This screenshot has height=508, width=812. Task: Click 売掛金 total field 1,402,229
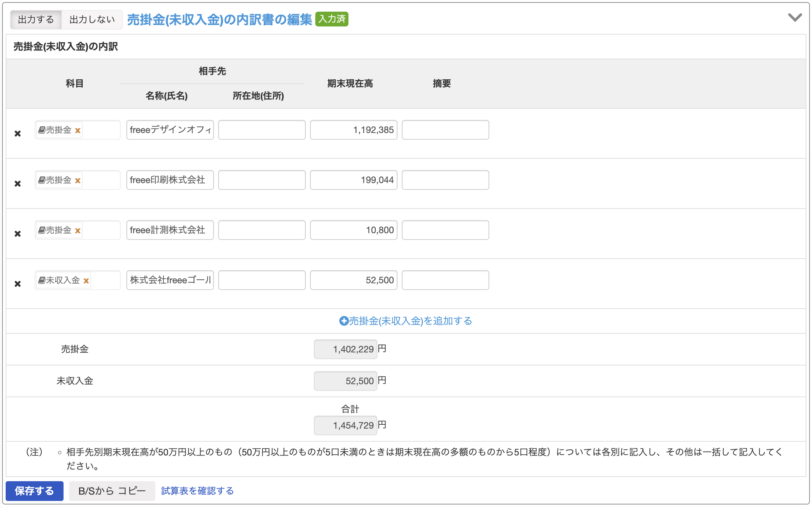coord(346,349)
